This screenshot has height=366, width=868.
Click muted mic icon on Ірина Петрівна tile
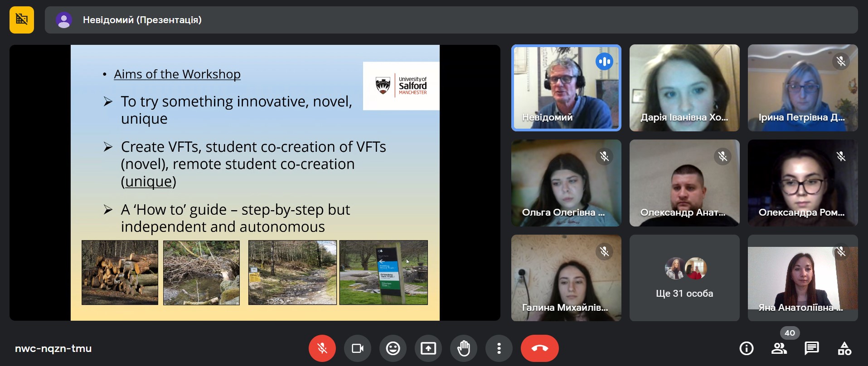(841, 61)
